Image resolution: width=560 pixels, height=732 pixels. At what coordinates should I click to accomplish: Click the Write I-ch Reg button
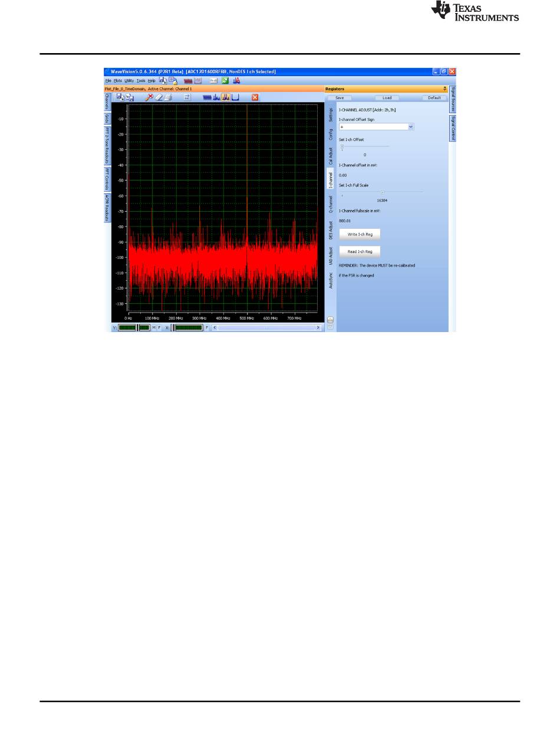click(x=360, y=234)
